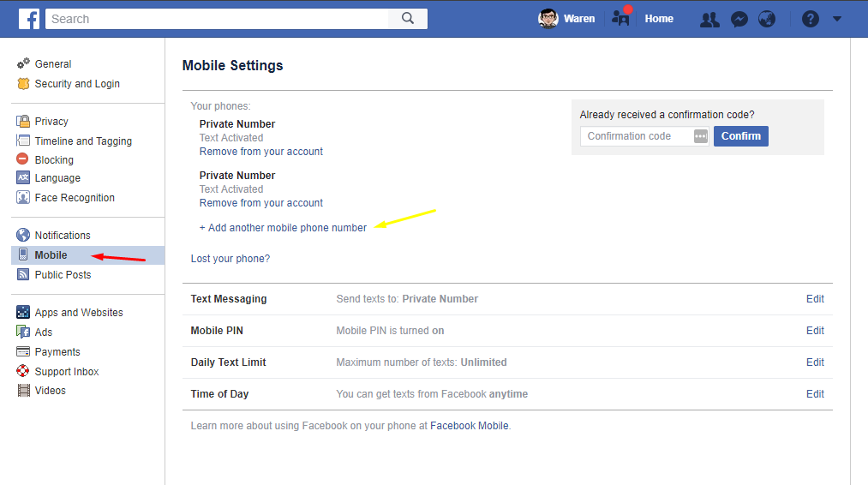
Task: Click the Mobile Settings heading
Action: 232,65
